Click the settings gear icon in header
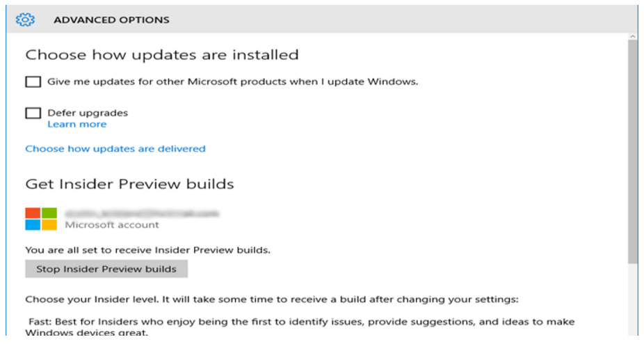 click(x=26, y=19)
